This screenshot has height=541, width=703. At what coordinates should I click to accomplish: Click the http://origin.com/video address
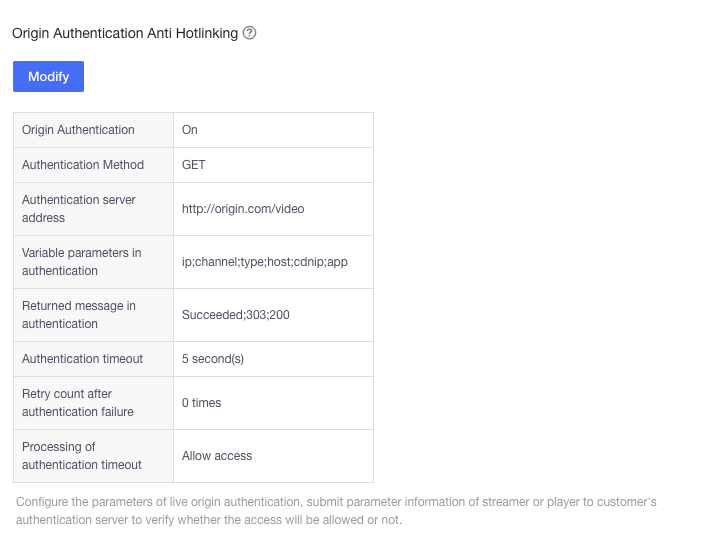tap(243, 209)
